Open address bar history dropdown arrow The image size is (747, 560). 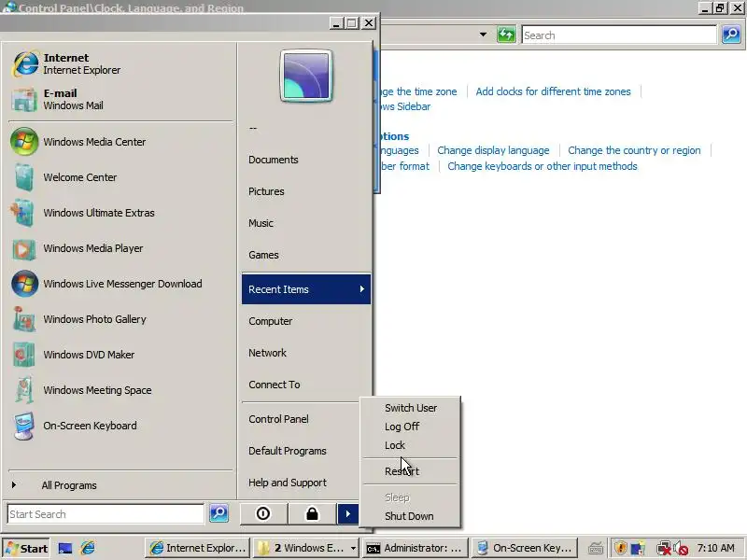pyautogui.click(x=483, y=35)
